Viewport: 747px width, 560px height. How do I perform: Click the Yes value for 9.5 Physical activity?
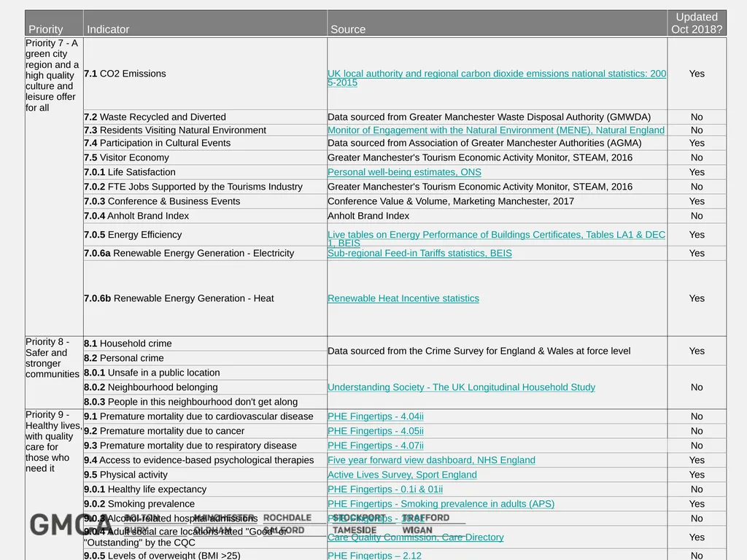(697, 475)
